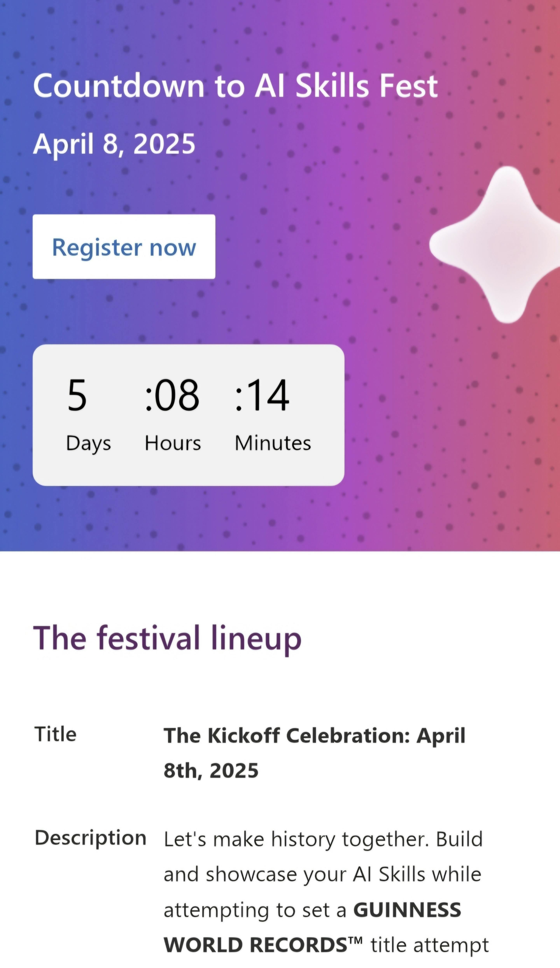This screenshot has height=968, width=560.
Task: Click the 8th, 2025 line of event title
Action: [x=211, y=771]
